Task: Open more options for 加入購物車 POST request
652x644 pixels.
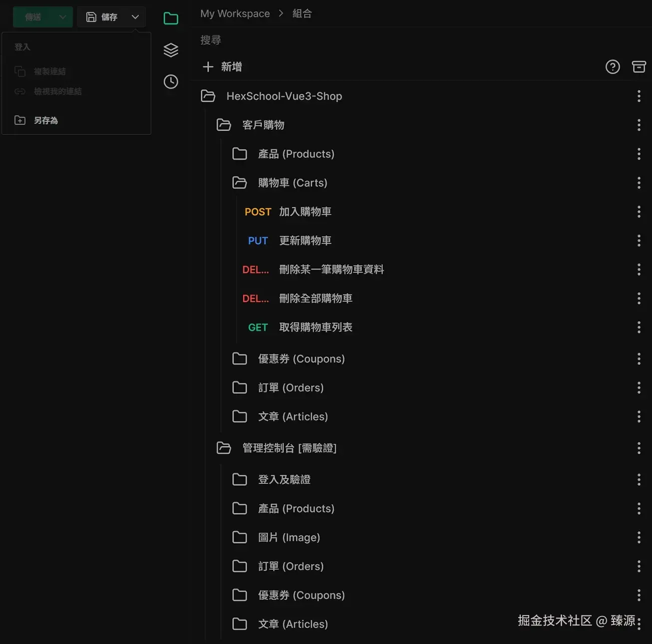Action: click(x=639, y=211)
